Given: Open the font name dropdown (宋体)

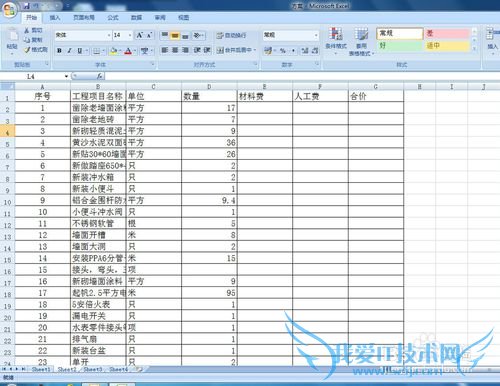Looking at the screenshot, I should point(109,35).
